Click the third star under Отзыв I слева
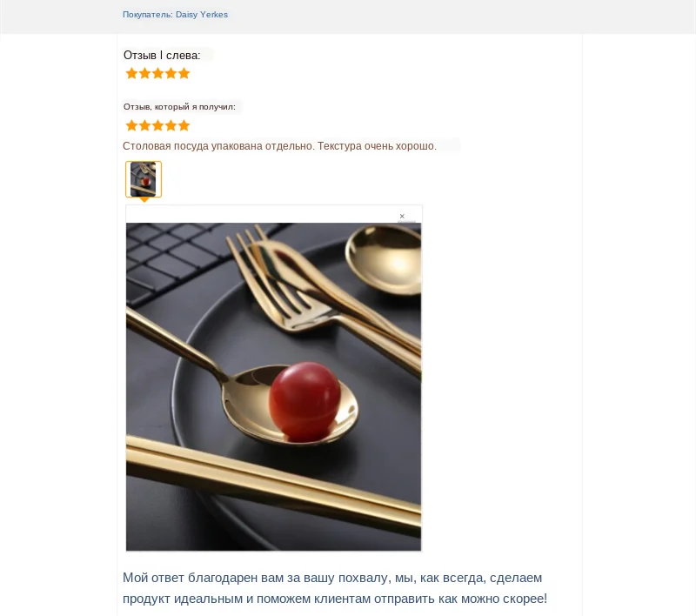This screenshot has height=616, width=696. coord(158,73)
